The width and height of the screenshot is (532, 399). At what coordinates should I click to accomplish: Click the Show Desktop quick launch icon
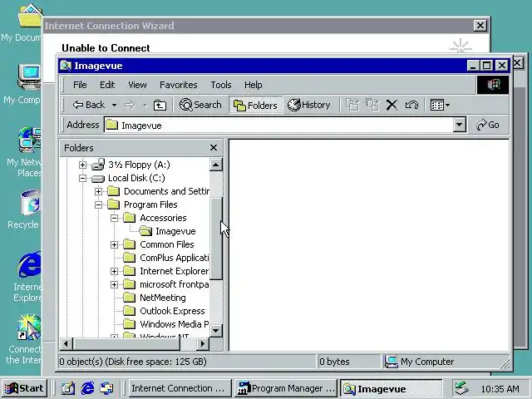click(x=68, y=388)
